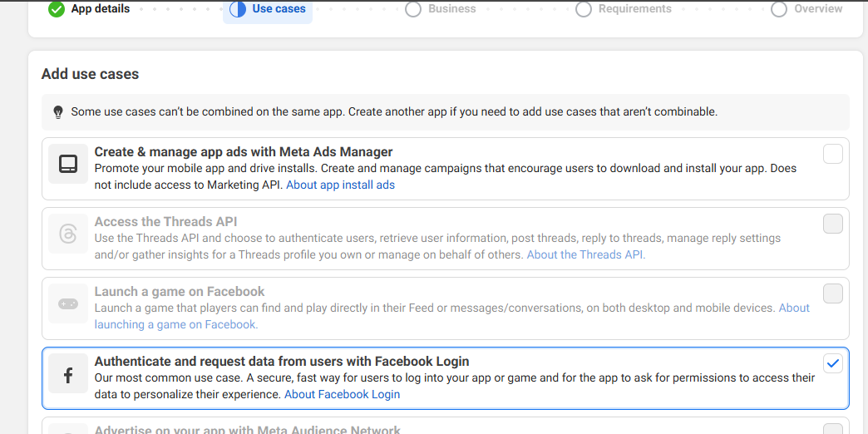Click the green App details checkmark icon
868x434 pixels.
point(57,9)
